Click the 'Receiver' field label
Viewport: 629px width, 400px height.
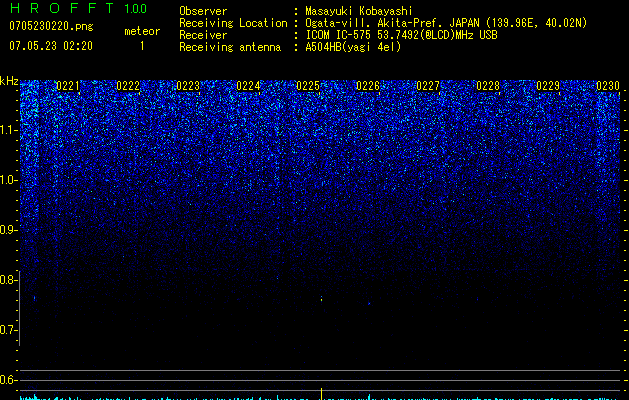point(203,35)
